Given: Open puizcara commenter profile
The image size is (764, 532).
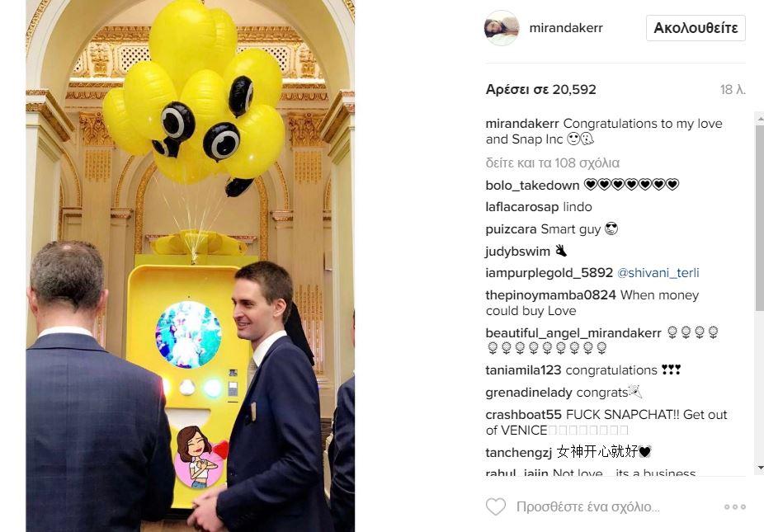Looking at the screenshot, I should (x=511, y=229).
